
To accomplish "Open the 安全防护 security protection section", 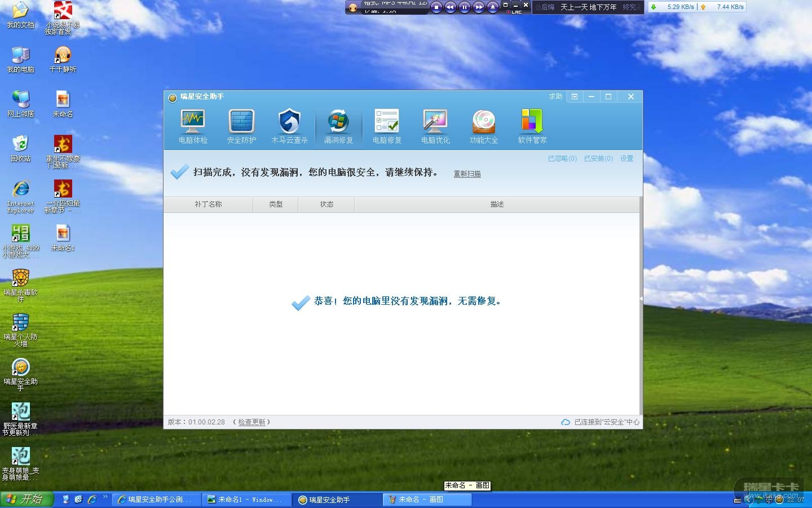I will pyautogui.click(x=241, y=126).
